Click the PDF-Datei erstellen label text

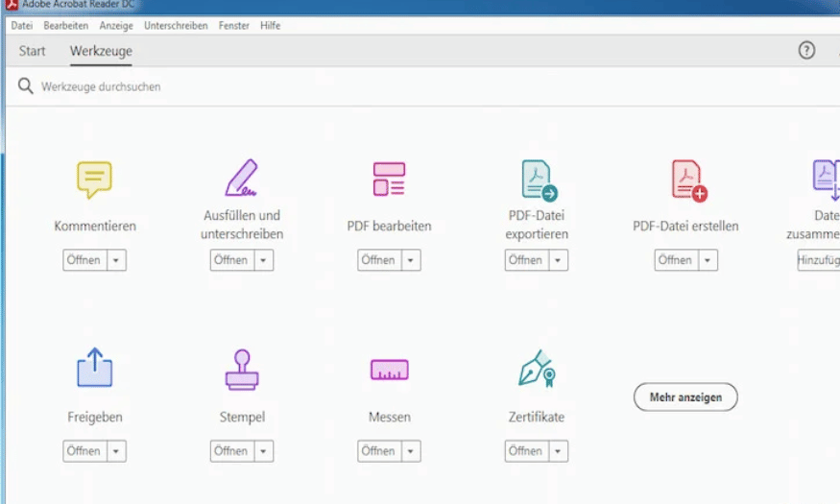tap(685, 226)
